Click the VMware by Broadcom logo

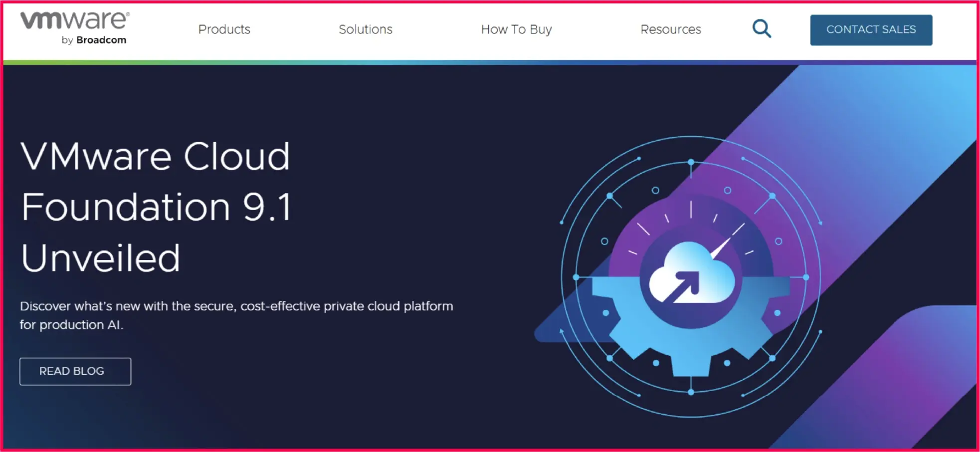[x=75, y=28]
